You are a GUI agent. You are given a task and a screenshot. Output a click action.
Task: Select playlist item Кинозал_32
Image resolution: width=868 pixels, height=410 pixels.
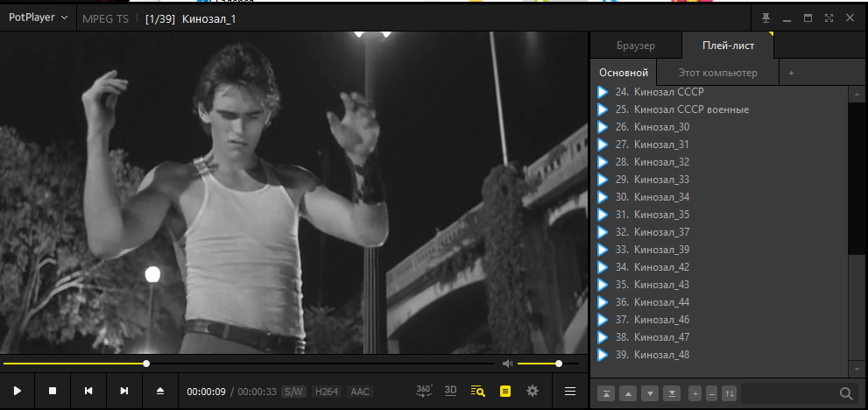tap(720, 162)
